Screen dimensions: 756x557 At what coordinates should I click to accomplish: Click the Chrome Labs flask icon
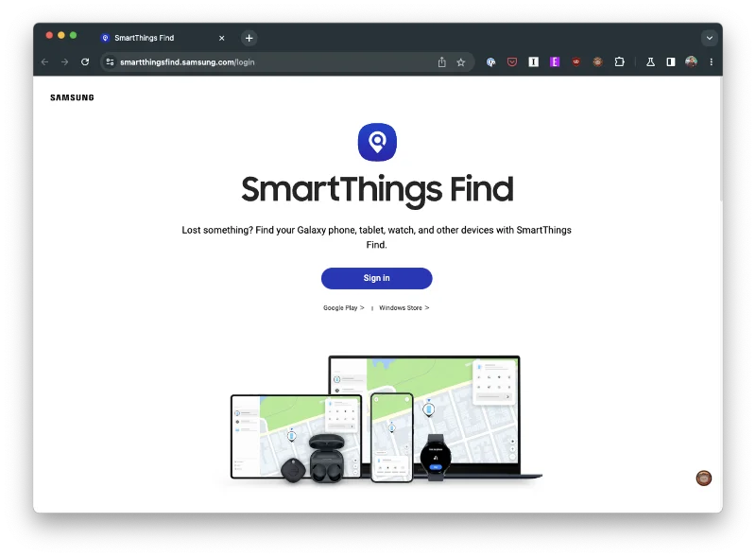tap(650, 62)
